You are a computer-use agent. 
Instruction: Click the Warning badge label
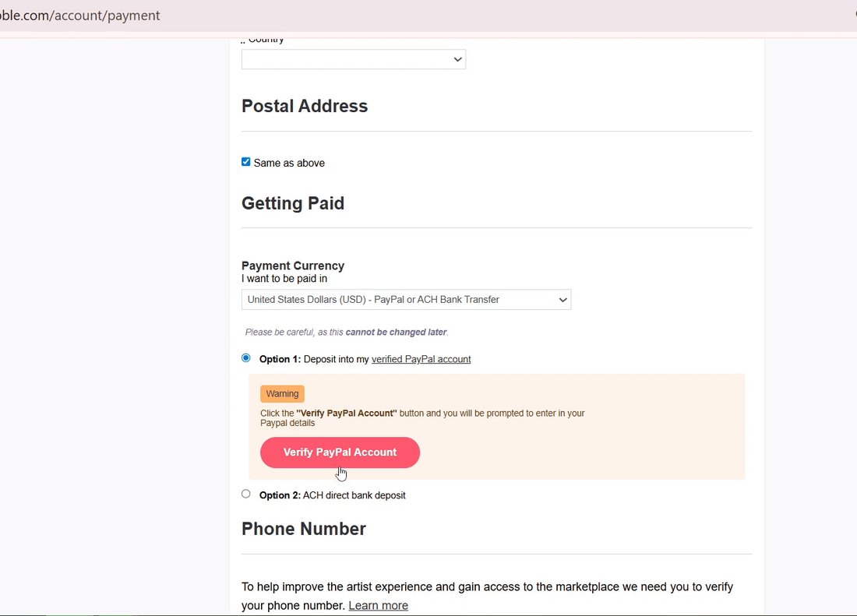282,394
